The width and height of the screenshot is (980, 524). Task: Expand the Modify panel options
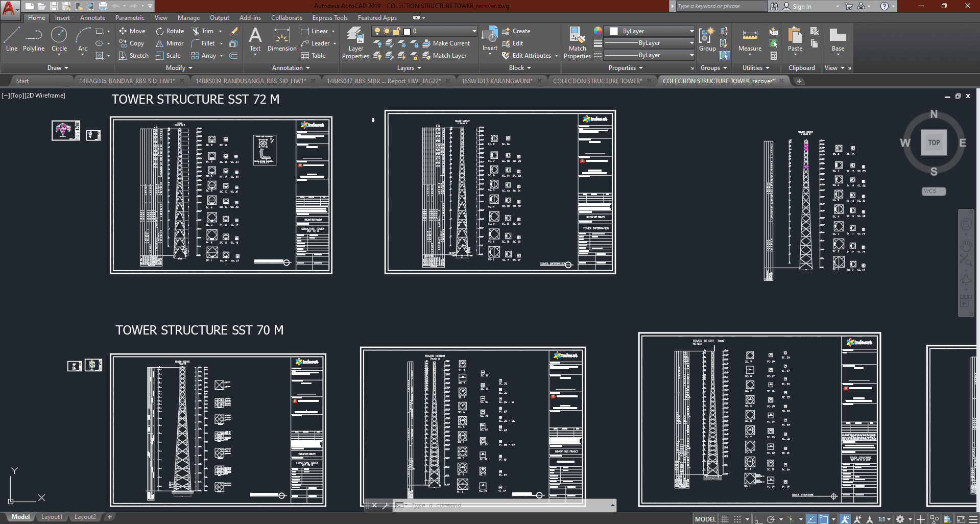pyautogui.click(x=179, y=68)
